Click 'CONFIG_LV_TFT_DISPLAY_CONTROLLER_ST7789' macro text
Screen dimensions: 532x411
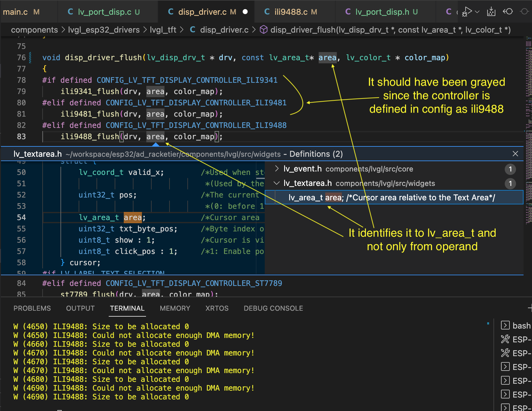194,283
